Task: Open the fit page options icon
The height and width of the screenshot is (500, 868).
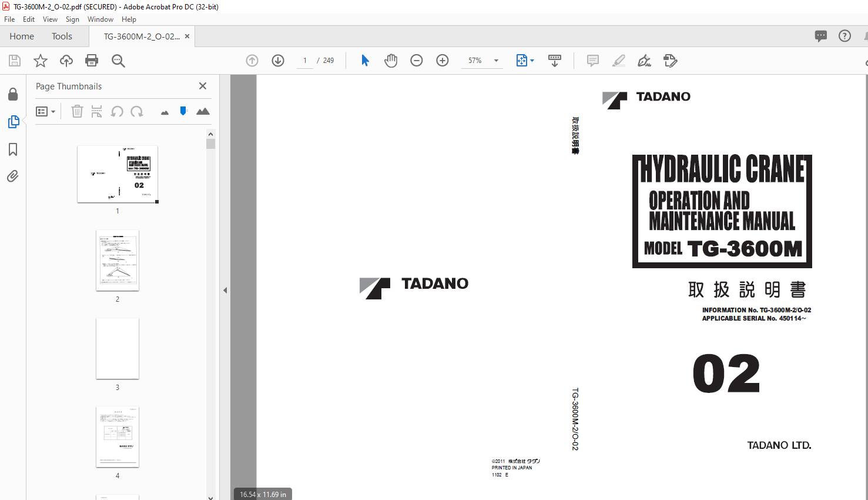Action: (x=525, y=61)
